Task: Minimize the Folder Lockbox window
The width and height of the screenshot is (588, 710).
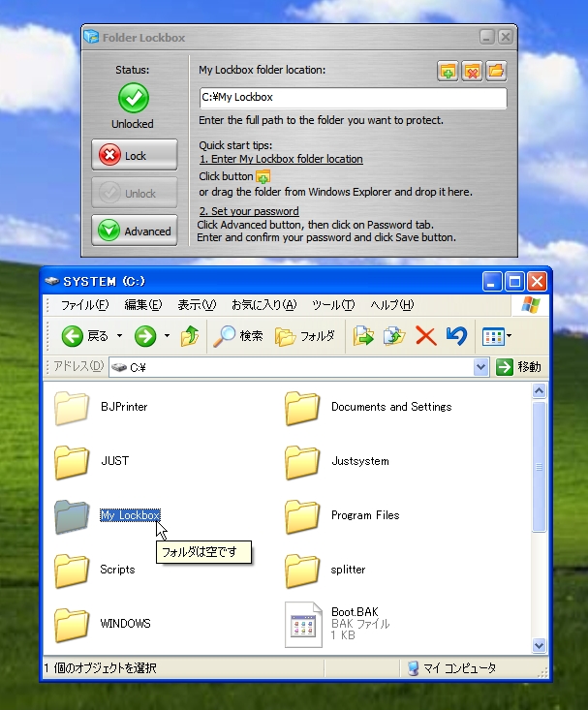Action: point(487,37)
